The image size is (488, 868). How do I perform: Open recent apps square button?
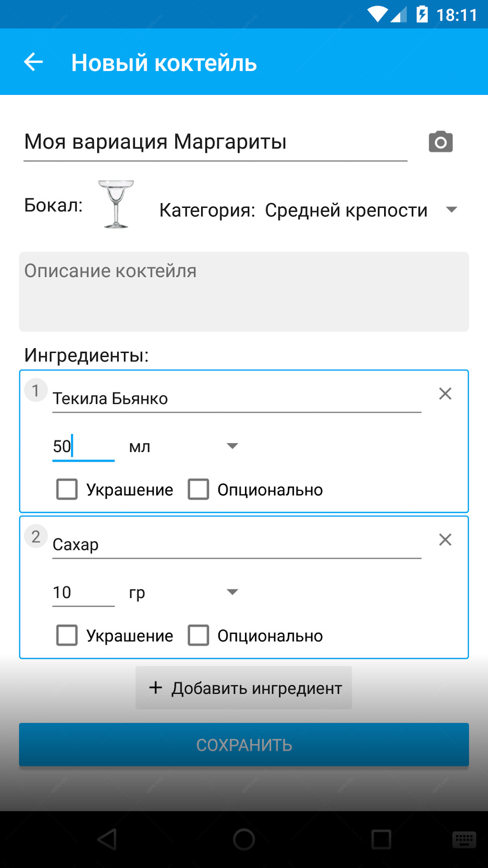click(381, 839)
